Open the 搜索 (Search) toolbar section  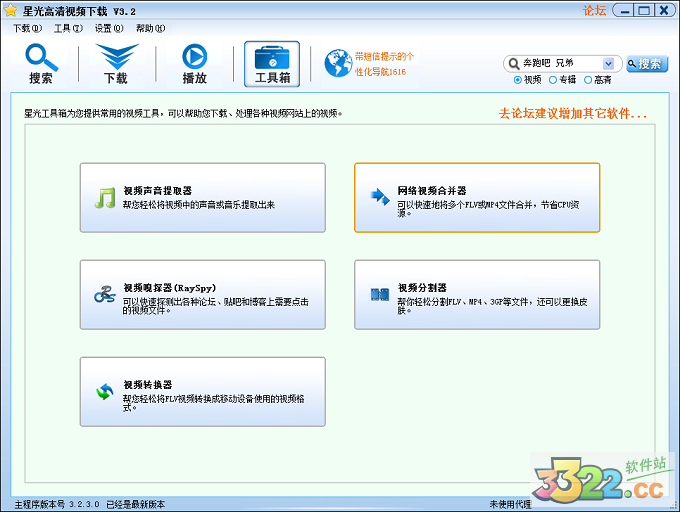click(x=41, y=63)
